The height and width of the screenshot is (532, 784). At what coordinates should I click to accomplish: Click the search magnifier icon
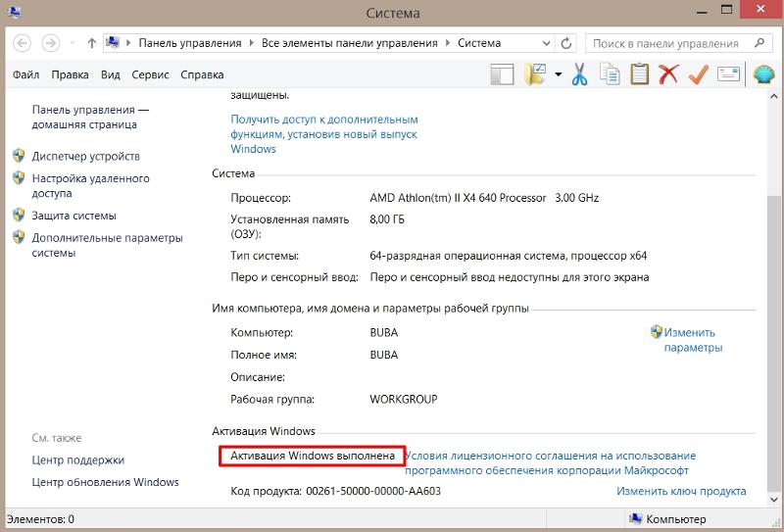pyautogui.click(x=759, y=43)
